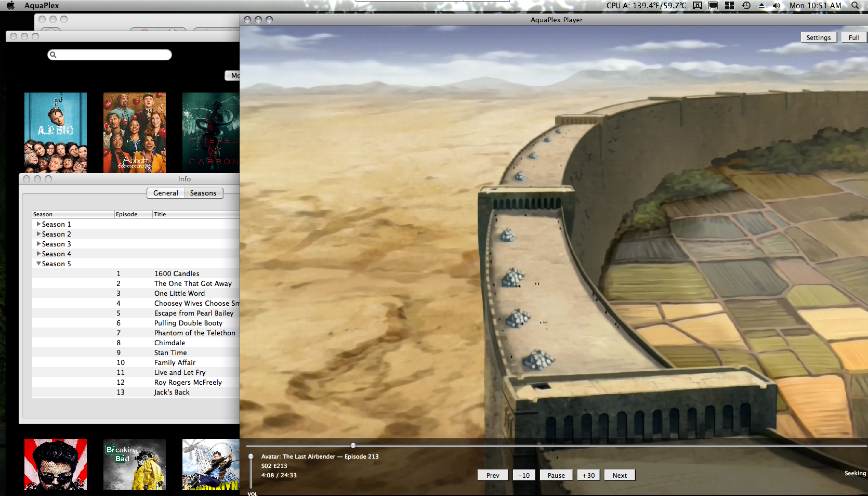Open Spotlight search in the menu bar
The width and height of the screenshot is (868, 496).
[855, 6]
